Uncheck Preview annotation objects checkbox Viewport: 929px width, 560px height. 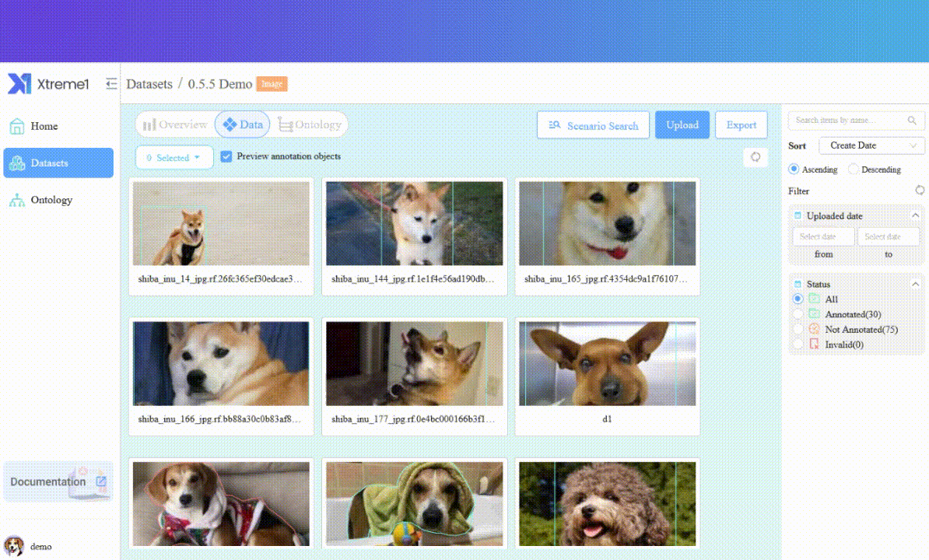[x=226, y=156]
